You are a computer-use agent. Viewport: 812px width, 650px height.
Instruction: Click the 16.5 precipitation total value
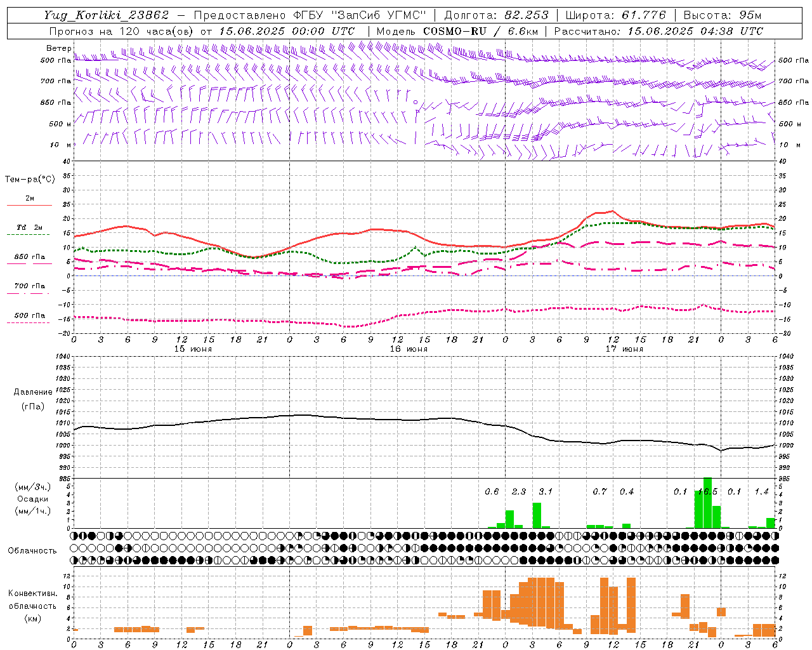pyautogui.click(x=707, y=492)
